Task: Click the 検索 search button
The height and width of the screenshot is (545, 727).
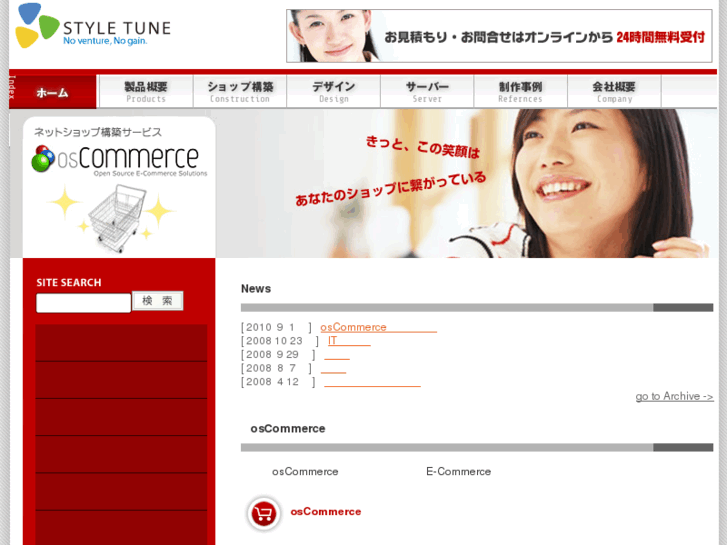Action: pyautogui.click(x=158, y=301)
